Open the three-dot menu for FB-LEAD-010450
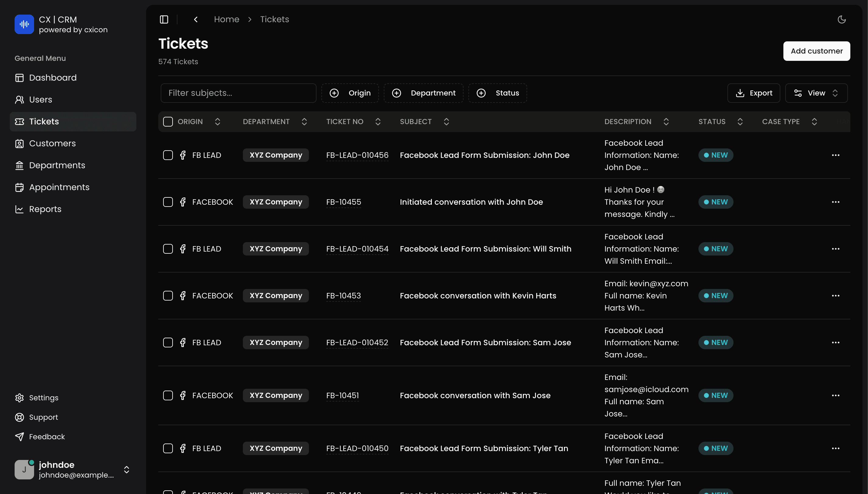This screenshot has height=494, width=868. [x=835, y=448]
